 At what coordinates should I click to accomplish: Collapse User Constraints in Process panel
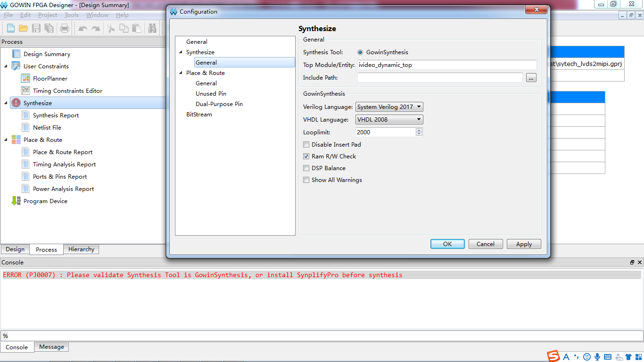(x=6, y=66)
